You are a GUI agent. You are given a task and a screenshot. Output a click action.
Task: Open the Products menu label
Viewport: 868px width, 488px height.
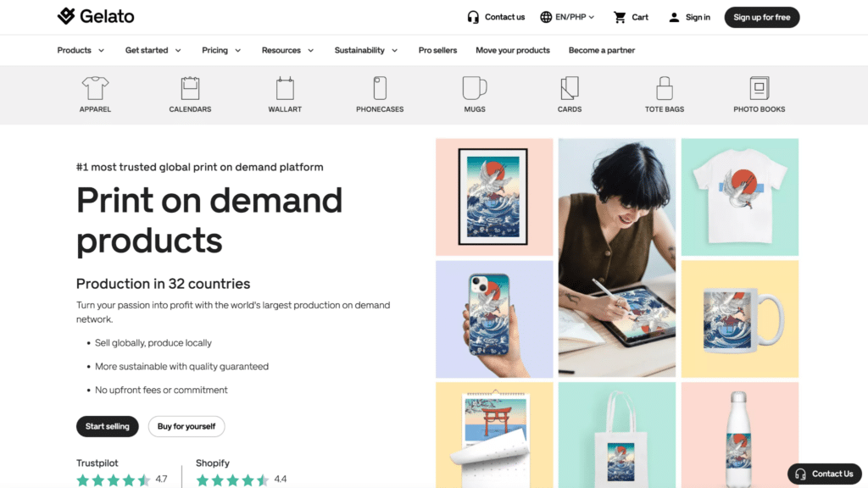pyautogui.click(x=75, y=50)
